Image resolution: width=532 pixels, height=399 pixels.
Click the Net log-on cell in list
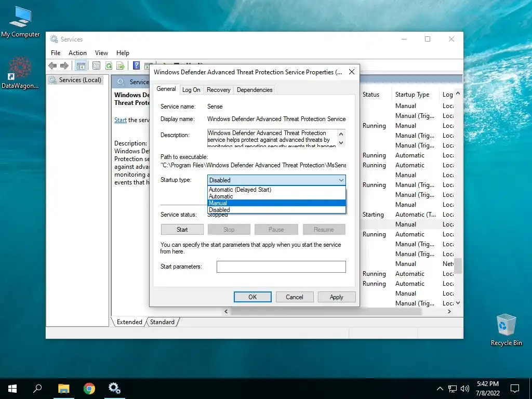[x=448, y=263]
